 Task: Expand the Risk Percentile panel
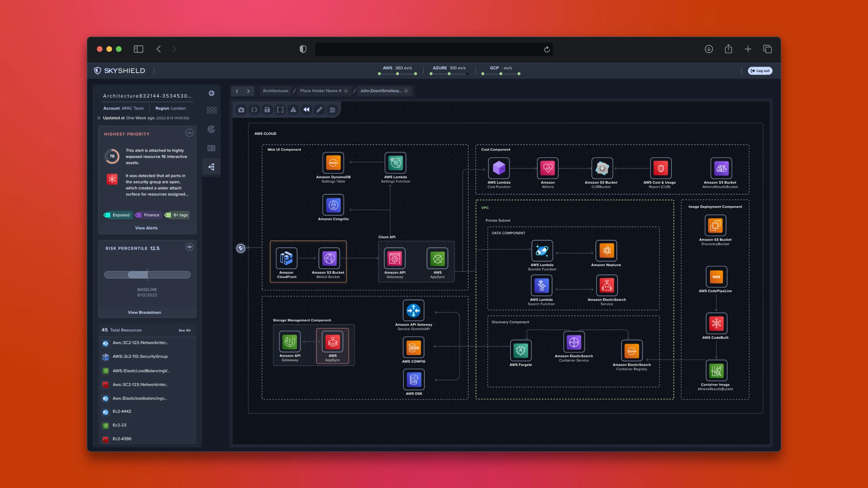coord(190,247)
